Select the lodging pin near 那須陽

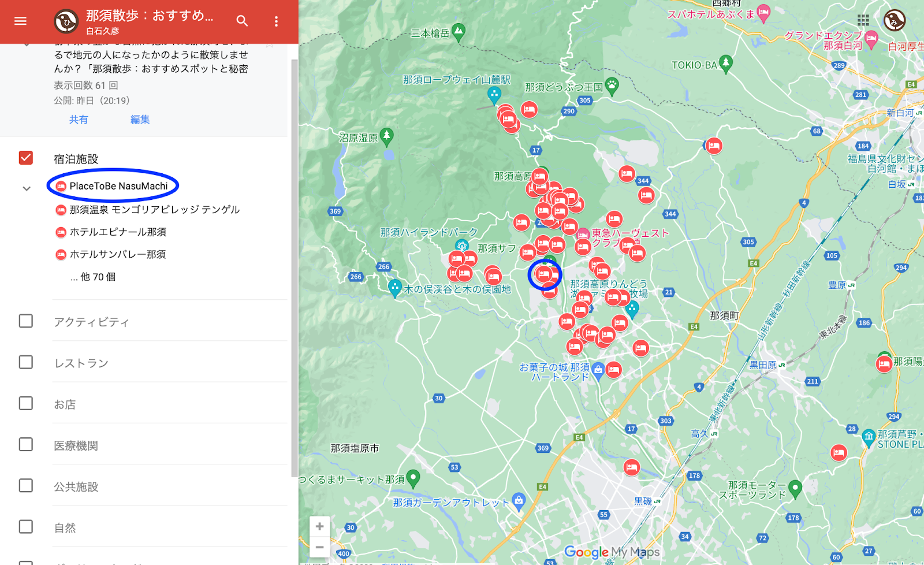[x=884, y=364]
